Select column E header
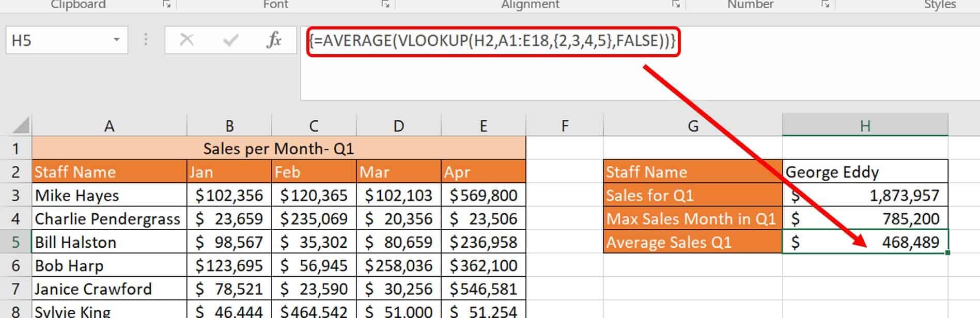The width and height of the screenshot is (980, 318). 483,125
